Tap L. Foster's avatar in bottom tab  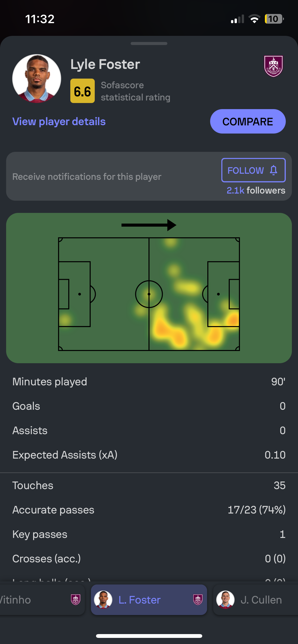click(x=103, y=600)
